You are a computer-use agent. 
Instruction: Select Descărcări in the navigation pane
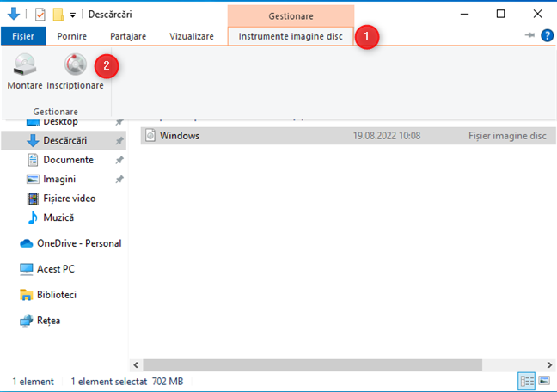(64, 141)
